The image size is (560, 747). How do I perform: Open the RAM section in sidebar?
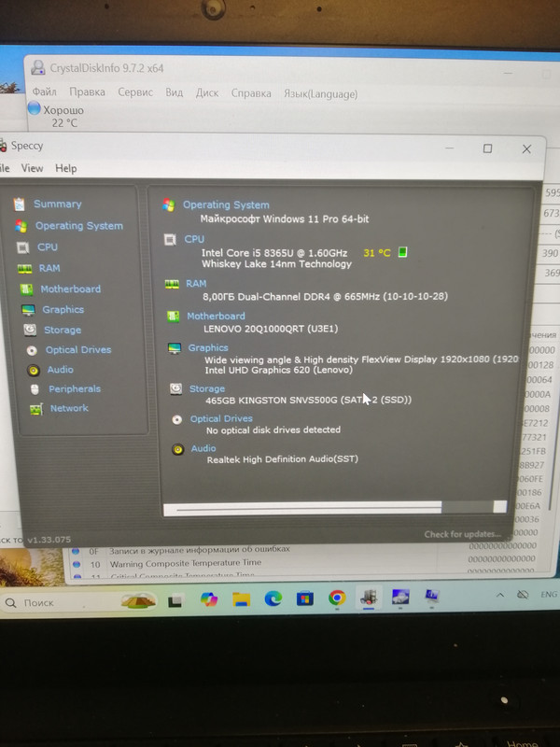[49, 268]
